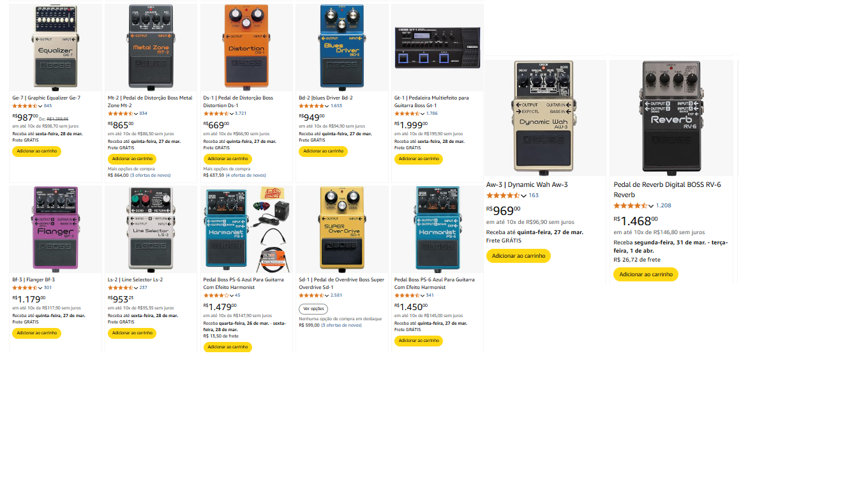Open the Ls-2 Line Selector product title

[135, 279]
